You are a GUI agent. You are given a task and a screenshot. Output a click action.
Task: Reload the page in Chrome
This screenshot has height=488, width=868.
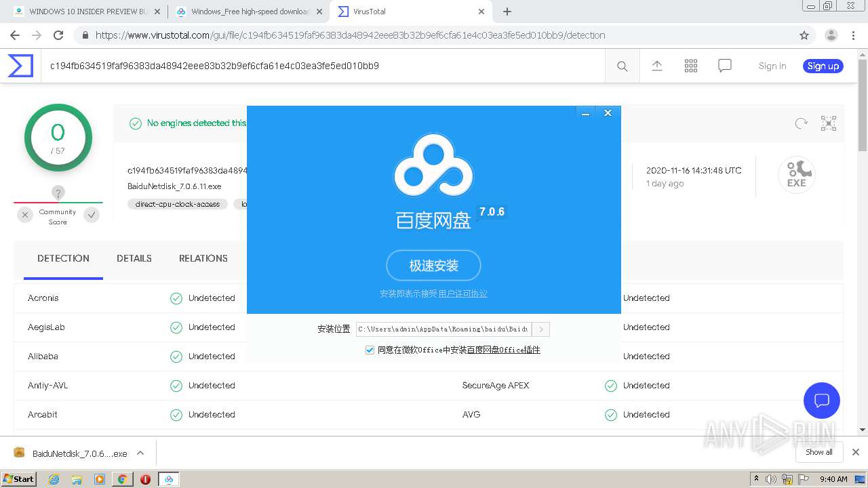(x=58, y=35)
